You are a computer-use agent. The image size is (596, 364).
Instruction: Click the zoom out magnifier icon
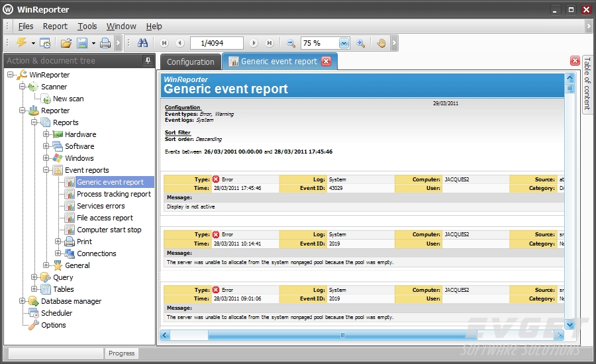click(x=291, y=43)
